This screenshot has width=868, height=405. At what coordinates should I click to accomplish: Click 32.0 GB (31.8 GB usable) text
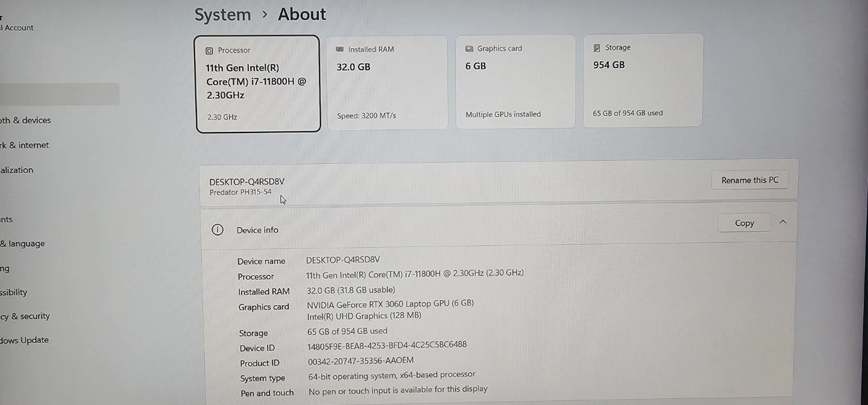(351, 290)
